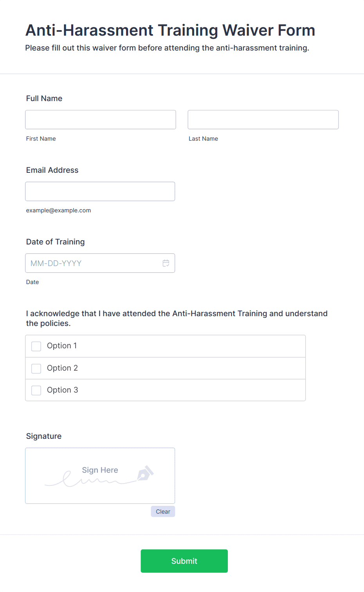Enable the Option 3 checkbox
364x592 pixels.
pos(36,391)
